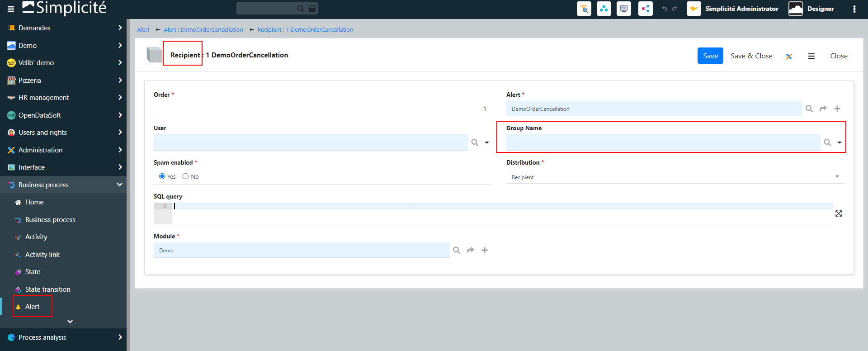Select Yes for Spam enabled
The height and width of the screenshot is (351, 868).
tap(162, 176)
